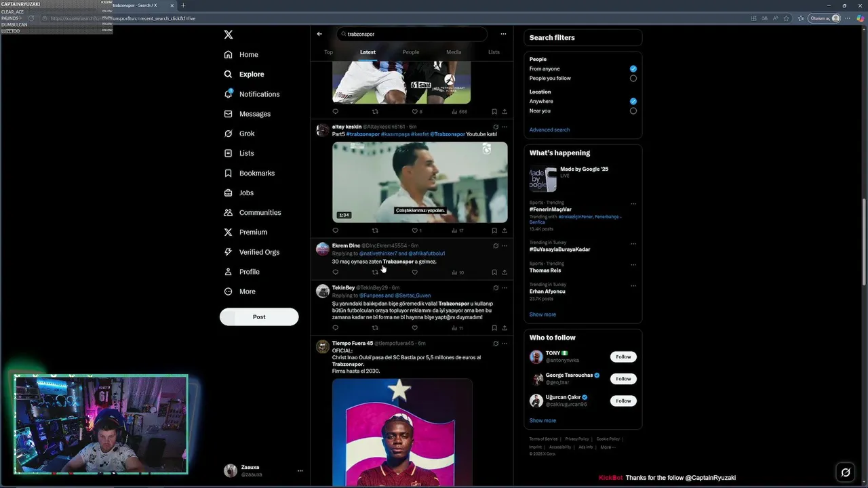Expand the More menu in the sidebar
This screenshot has width=868, height=488.
(240, 291)
